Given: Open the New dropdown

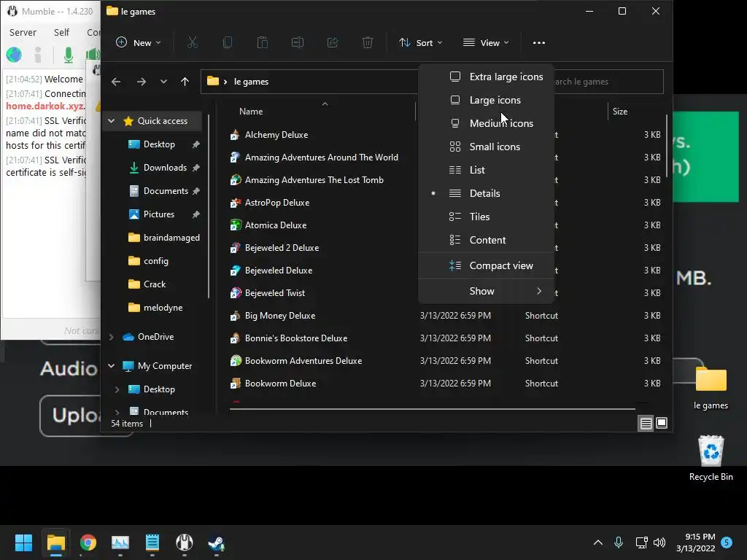Looking at the screenshot, I should point(139,43).
